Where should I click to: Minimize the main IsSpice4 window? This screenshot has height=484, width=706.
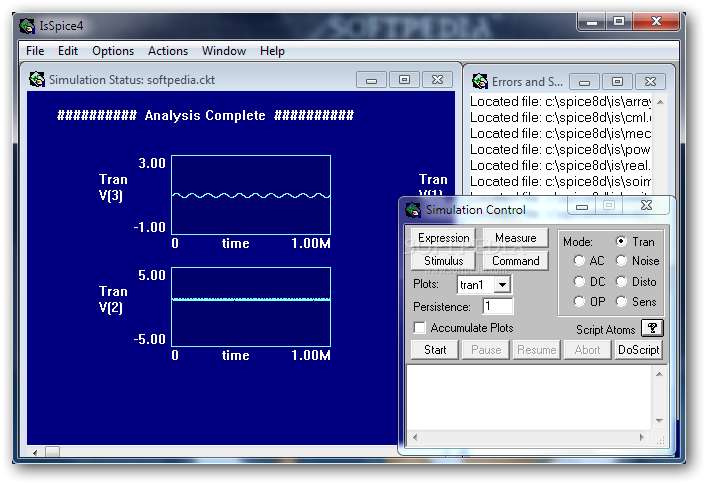pos(592,22)
